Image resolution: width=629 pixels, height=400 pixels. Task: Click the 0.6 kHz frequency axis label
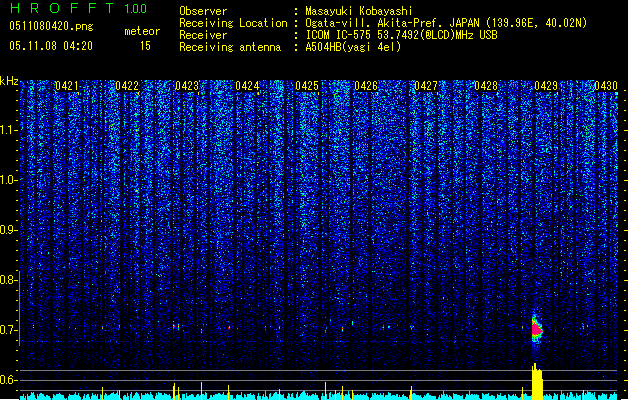pos(8,380)
